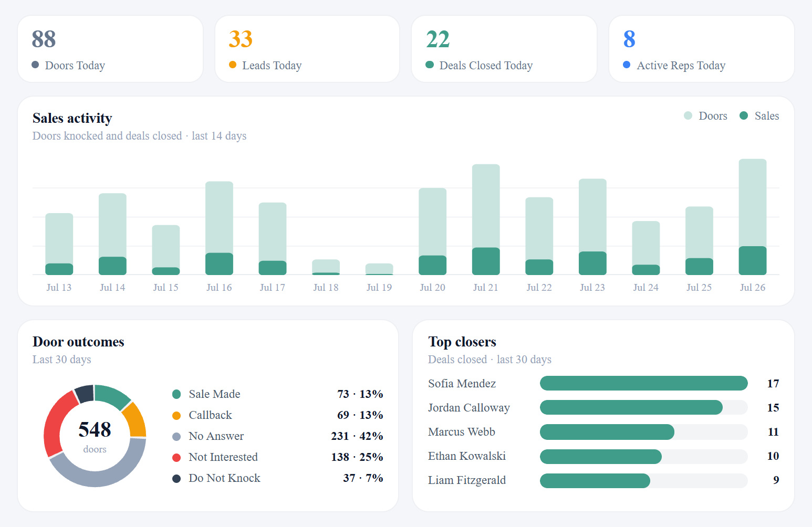Click Liam Fitzgerald in top closers
Viewport: 812px width, 527px height.
coord(467,480)
